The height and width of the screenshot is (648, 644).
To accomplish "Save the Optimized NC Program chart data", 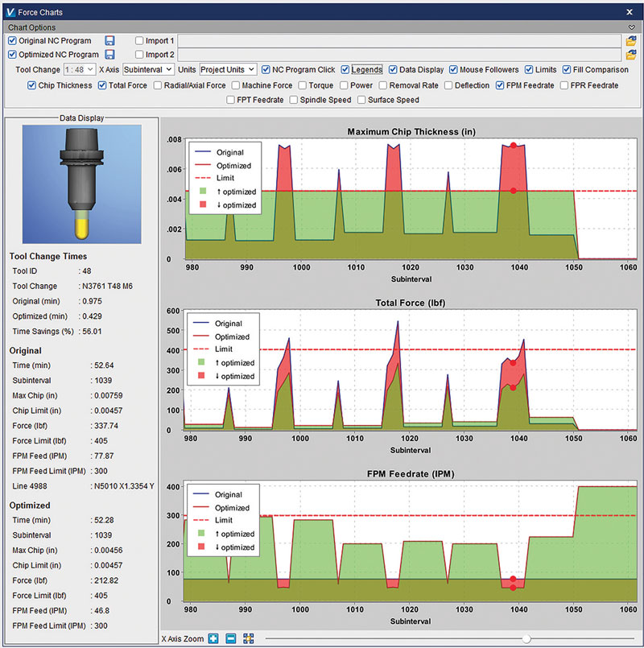I will 109,55.
